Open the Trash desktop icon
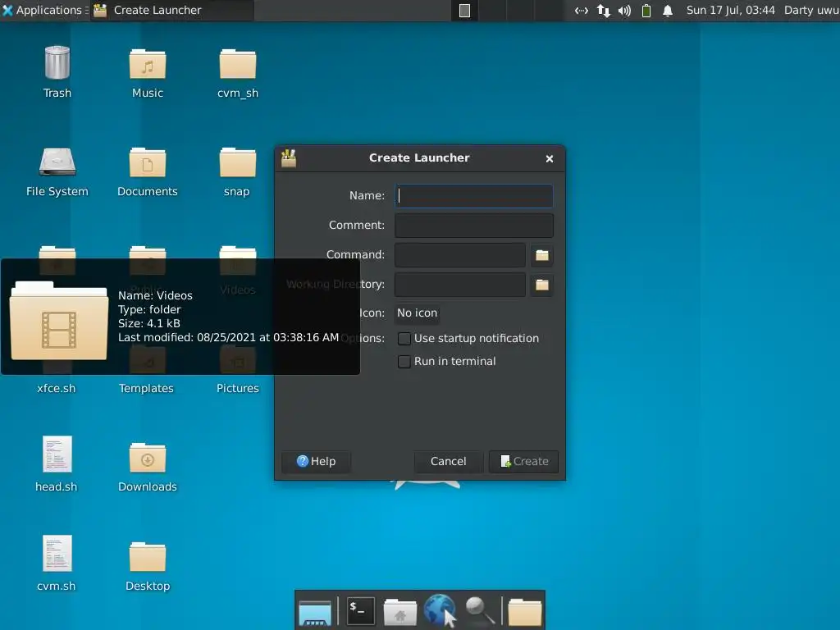 pos(57,63)
